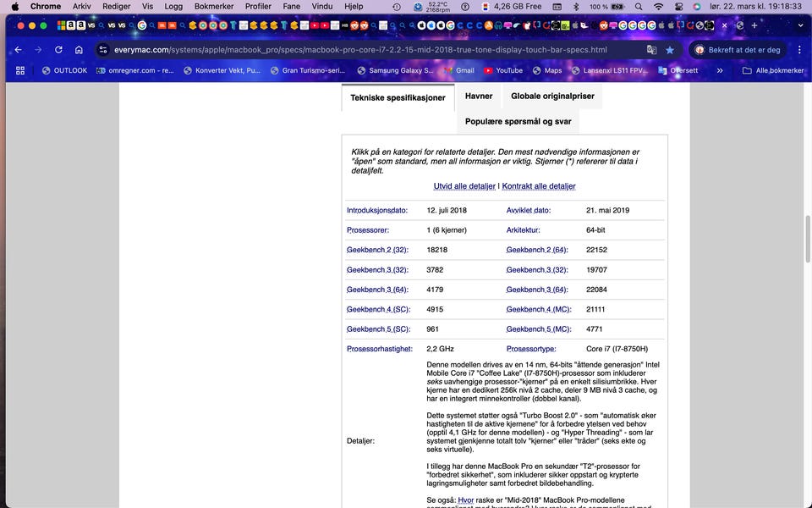The width and height of the screenshot is (812, 508).
Task: Open the Gran Turismo-seri bookmark
Action: point(308,70)
